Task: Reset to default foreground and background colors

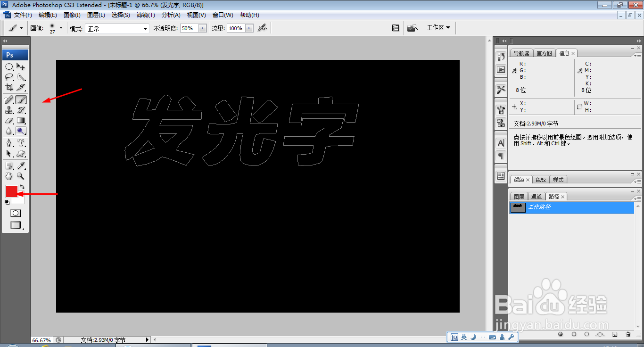Action: click(x=7, y=202)
